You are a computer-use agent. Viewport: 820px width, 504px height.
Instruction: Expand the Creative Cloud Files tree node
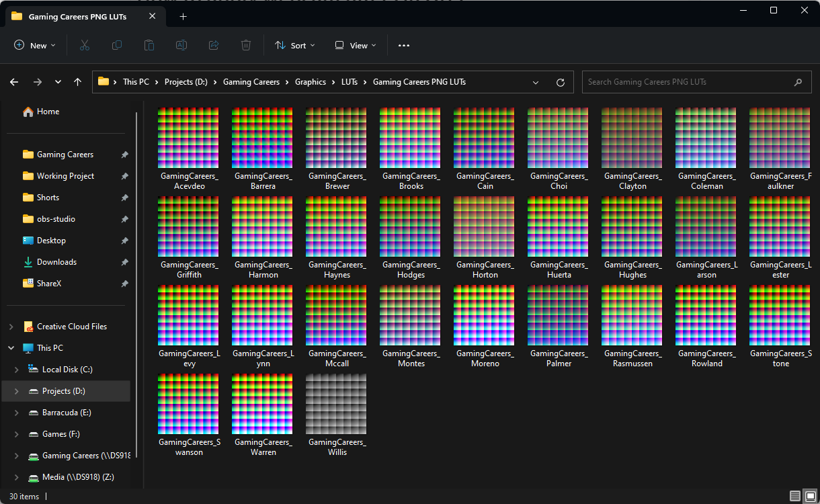point(11,327)
